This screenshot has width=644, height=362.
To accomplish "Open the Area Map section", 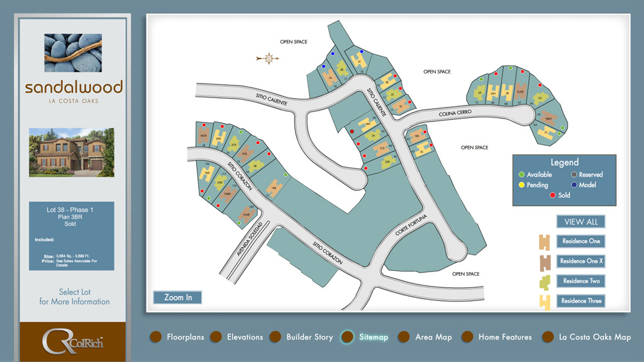I will click(425, 337).
